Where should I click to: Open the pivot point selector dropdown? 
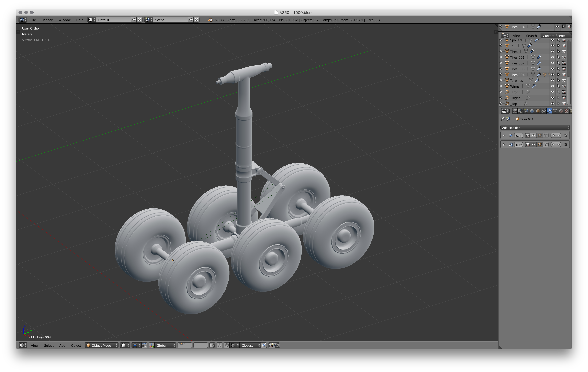click(136, 345)
